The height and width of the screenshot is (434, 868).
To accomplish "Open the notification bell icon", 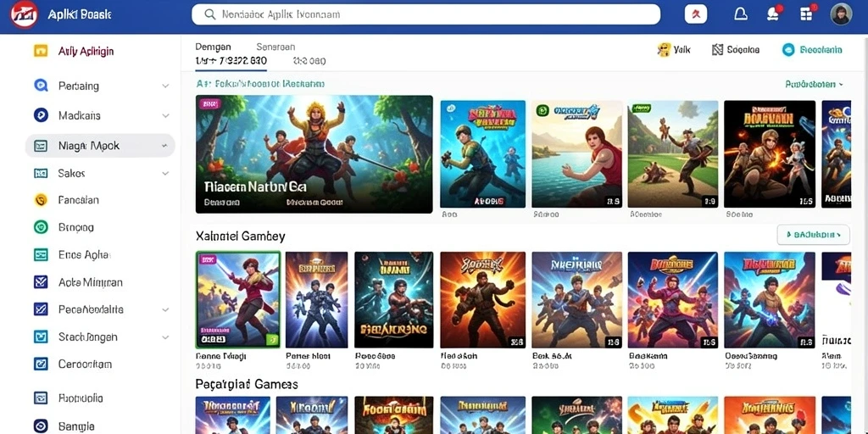I will click(x=740, y=14).
